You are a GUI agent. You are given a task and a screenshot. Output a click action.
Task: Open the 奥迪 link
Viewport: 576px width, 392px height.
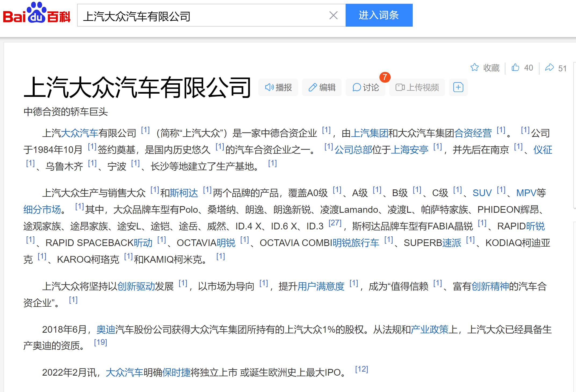tap(106, 329)
